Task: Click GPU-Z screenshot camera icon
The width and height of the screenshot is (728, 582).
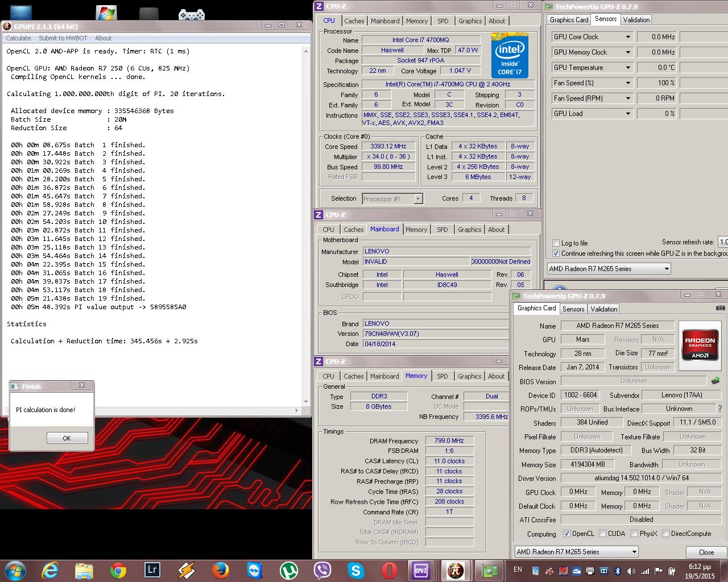Action: 720,308
